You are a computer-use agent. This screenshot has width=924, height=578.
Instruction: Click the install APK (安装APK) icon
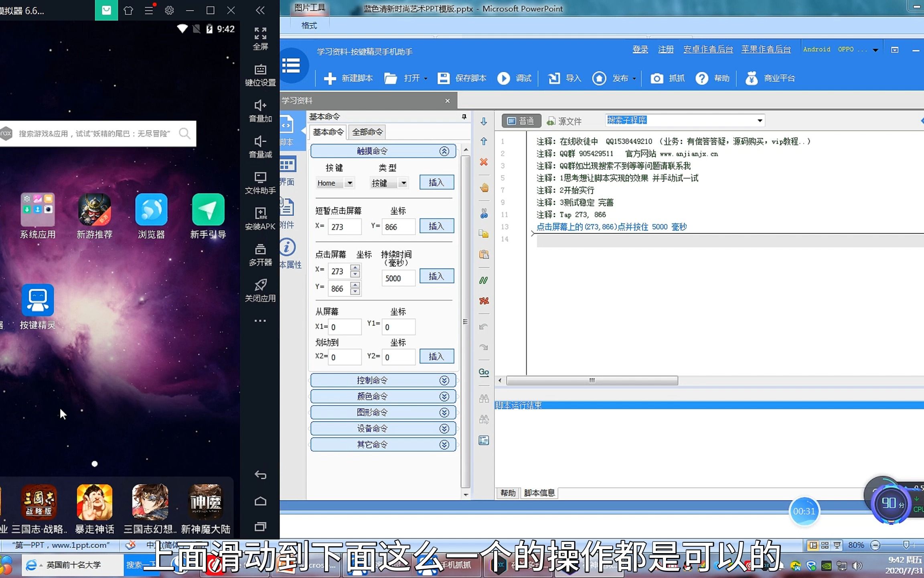[x=260, y=218]
